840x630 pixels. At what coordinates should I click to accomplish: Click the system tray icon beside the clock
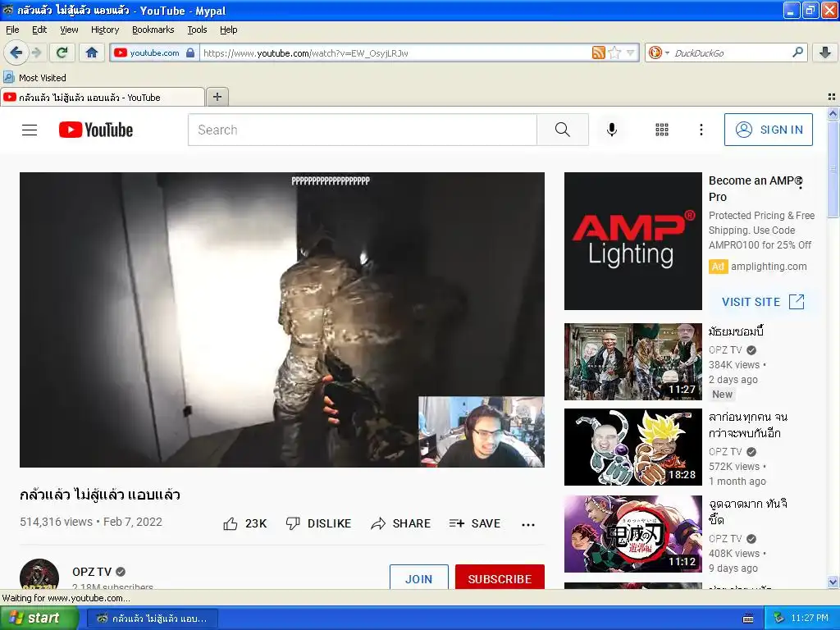click(x=779, y=618)
